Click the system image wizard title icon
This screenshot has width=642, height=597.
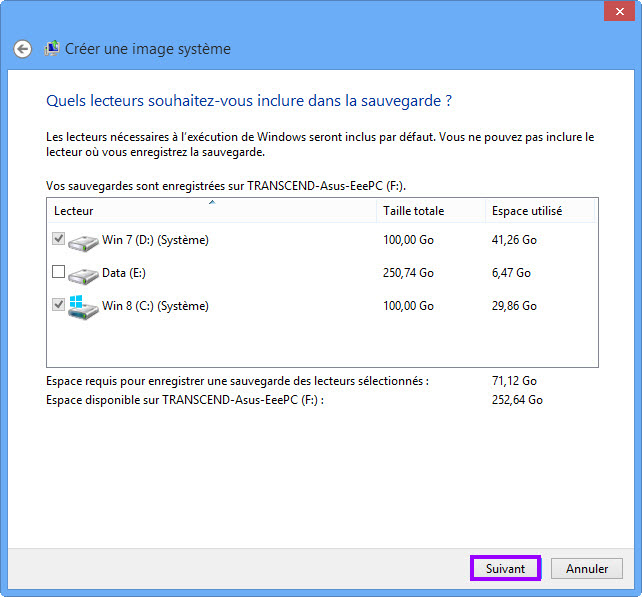(x=52, y=48)
